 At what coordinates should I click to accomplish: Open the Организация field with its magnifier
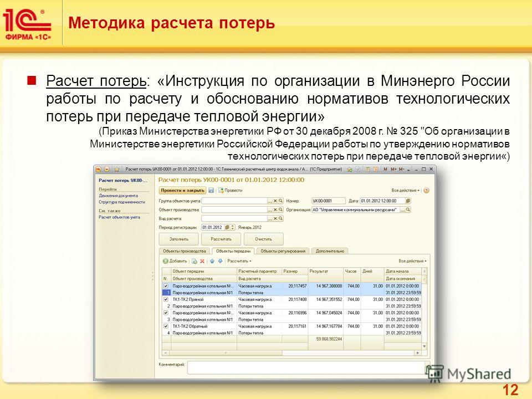click(x=408, y=209)
